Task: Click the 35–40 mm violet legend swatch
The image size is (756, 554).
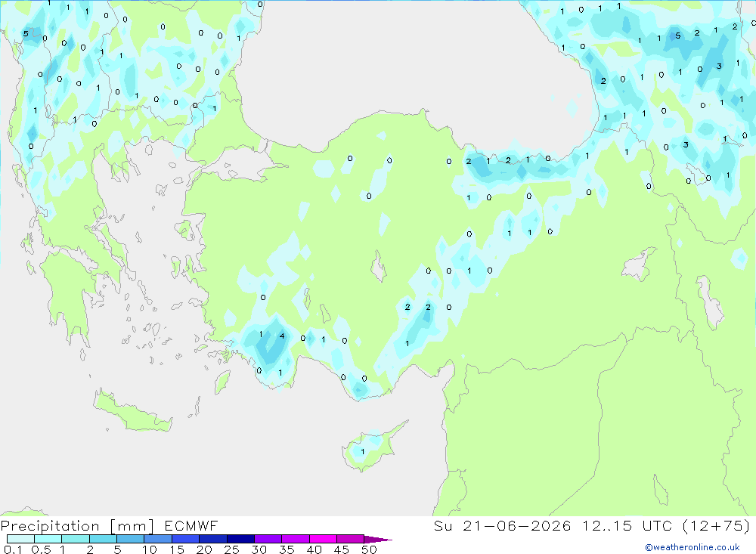Action: 296,539
